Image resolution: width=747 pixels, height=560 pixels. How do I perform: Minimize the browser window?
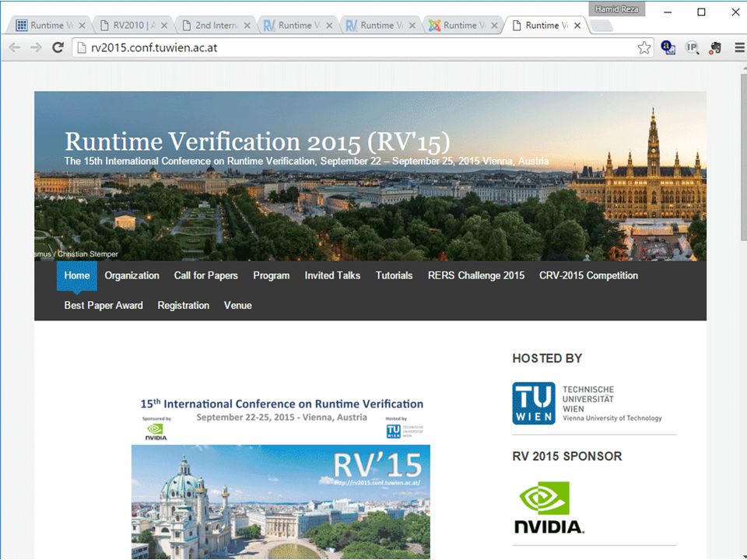coord(668,12)
